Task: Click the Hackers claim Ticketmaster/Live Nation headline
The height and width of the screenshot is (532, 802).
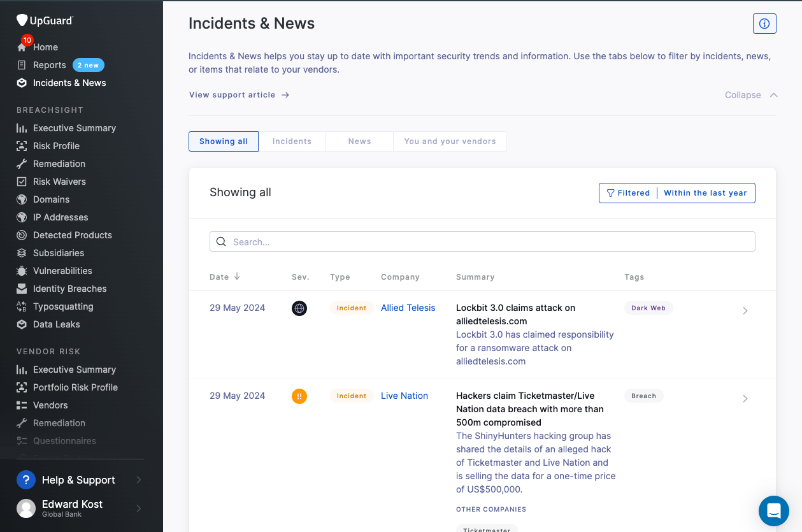Action: coord(530,409)
